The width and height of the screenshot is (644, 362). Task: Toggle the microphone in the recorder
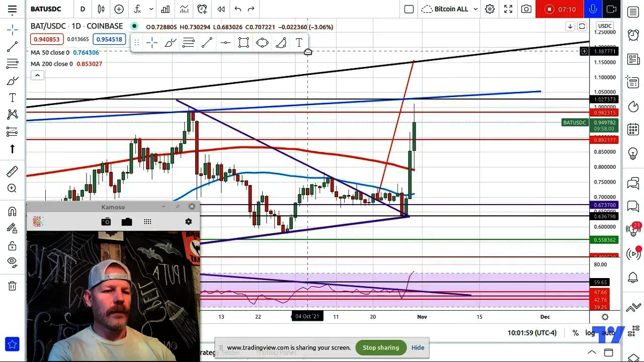[x=593, y=9]
